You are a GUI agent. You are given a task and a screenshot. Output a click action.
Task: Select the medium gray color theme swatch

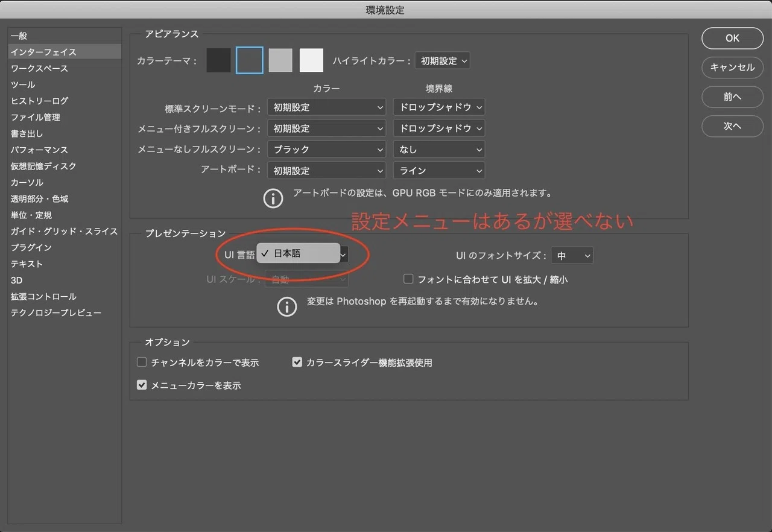click(280, 60)
